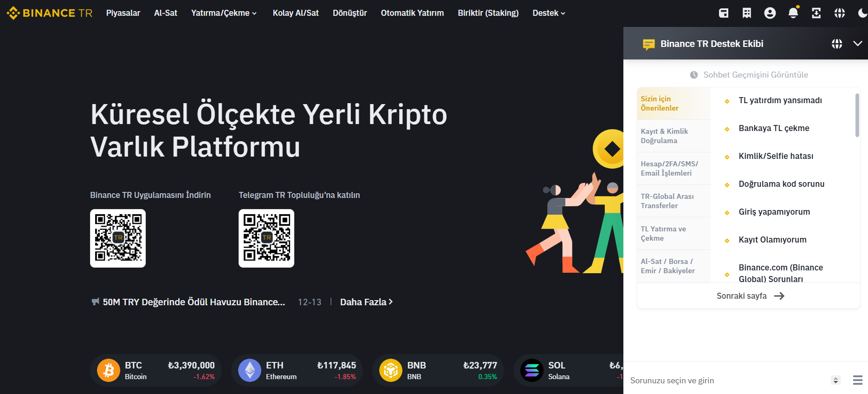
Task: Open the user account profile icon
Action: click(770, 13)
